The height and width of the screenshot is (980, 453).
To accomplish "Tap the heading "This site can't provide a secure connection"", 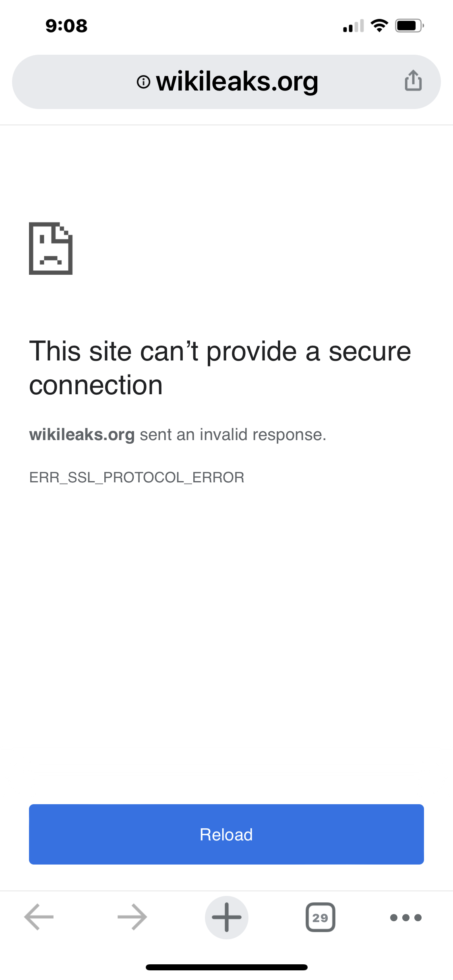I will [220, 368].
